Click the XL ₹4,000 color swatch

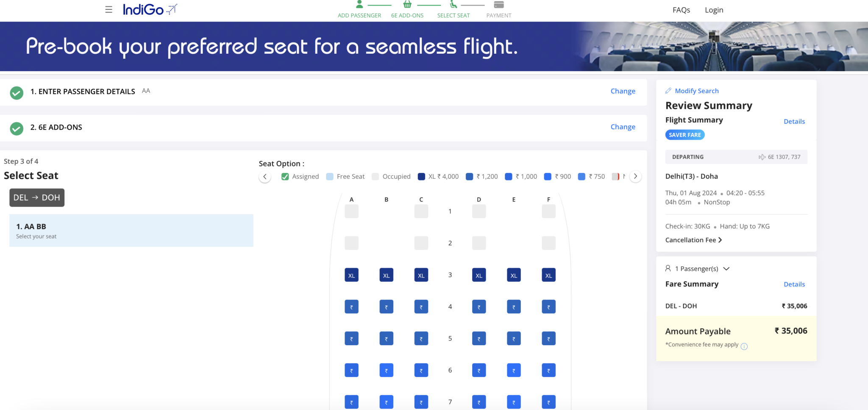tap(421, 177)
